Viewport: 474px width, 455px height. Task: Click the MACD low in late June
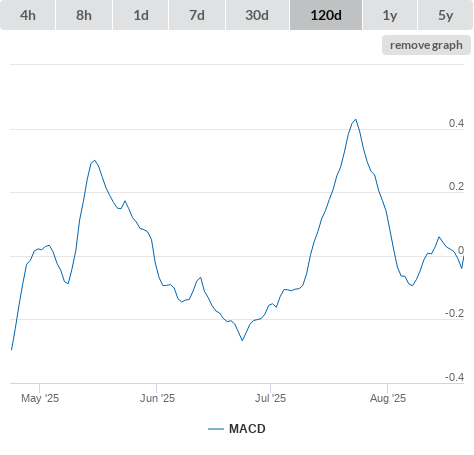pos(242,340)
